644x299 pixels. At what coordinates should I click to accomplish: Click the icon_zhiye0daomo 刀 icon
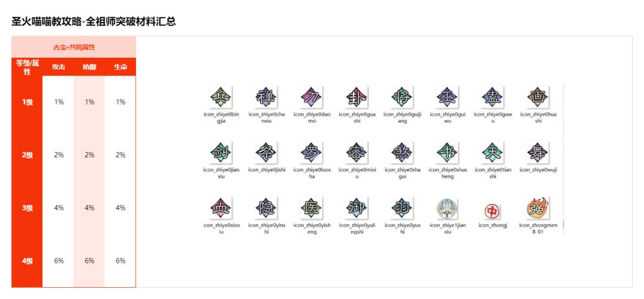tap(312, 96)
